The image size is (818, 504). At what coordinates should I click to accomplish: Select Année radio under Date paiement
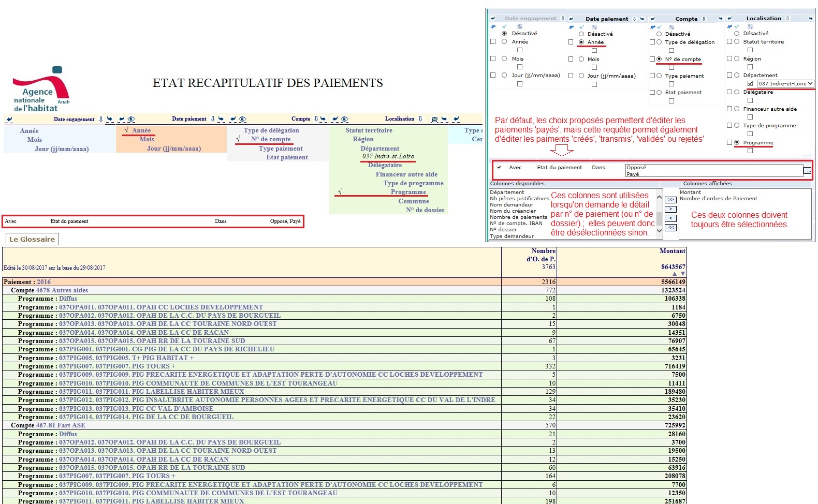coord(581,42)
